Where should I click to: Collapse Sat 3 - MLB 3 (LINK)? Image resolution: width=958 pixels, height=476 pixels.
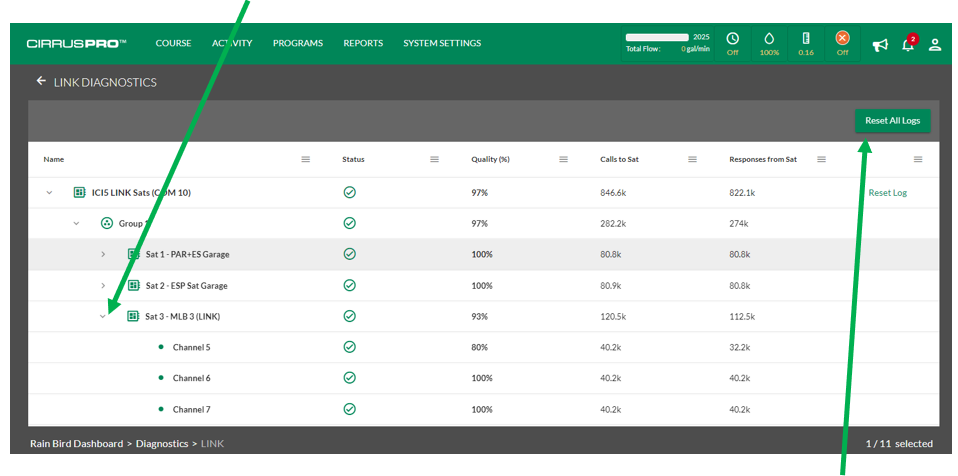click(x=103, y=316)
